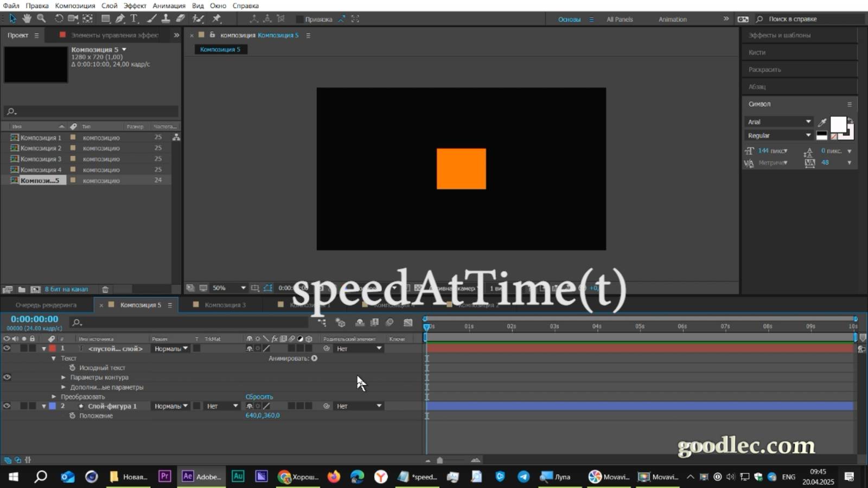Select the Brush tool in toolbar
The image size is (868, 488).
point(150,18)
